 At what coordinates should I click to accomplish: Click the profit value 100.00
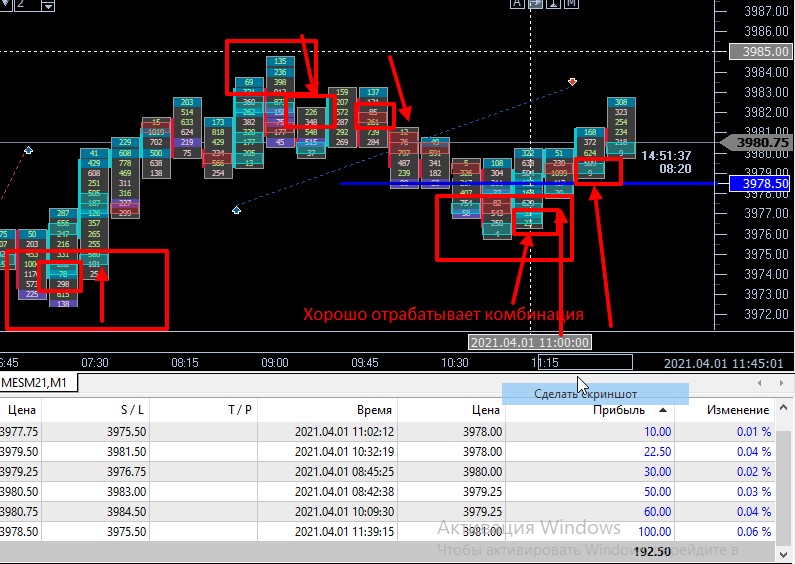pos(654,532)
